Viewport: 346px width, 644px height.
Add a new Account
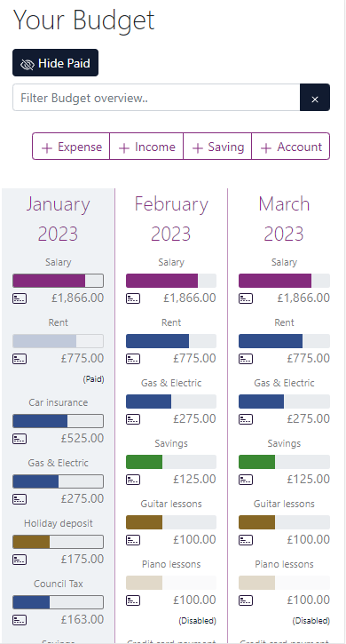pos(291,147)
